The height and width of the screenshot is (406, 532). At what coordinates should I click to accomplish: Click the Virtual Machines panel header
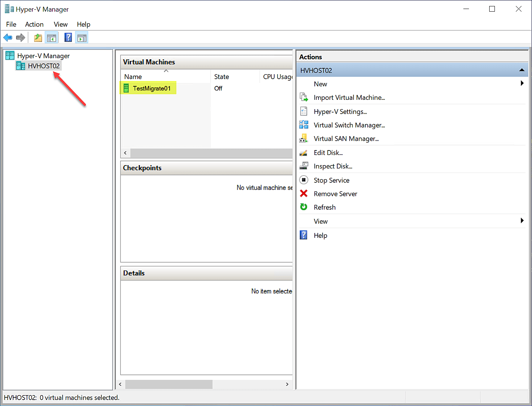(x=206, y=62)
